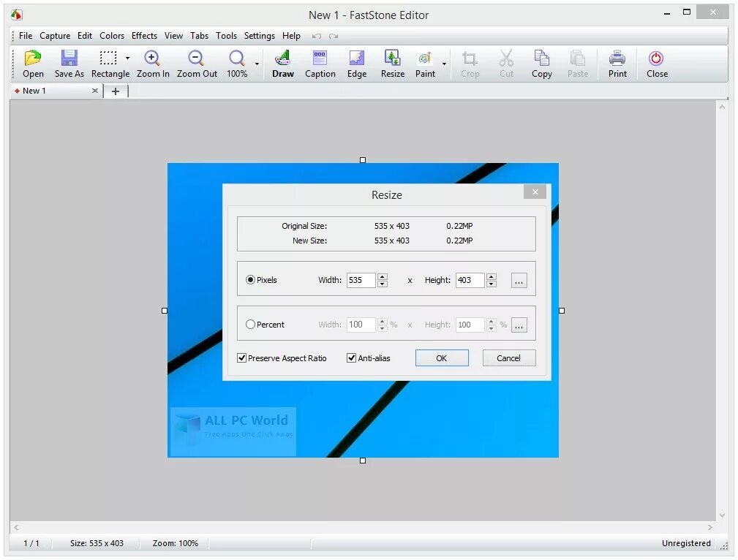Click the Resize toolbar icon
738x560 pixels.
click(x=392, y=58)
